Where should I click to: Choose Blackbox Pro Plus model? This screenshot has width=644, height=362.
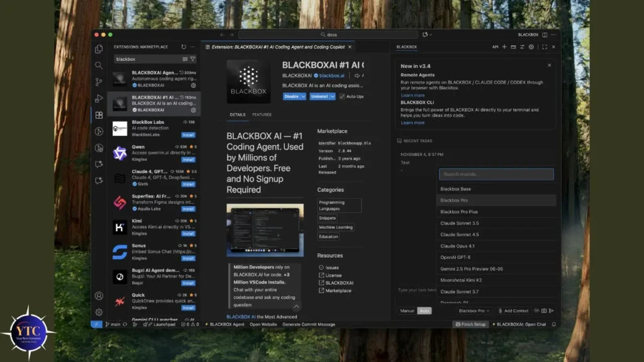pyautogui.click(x=496, y=212)
